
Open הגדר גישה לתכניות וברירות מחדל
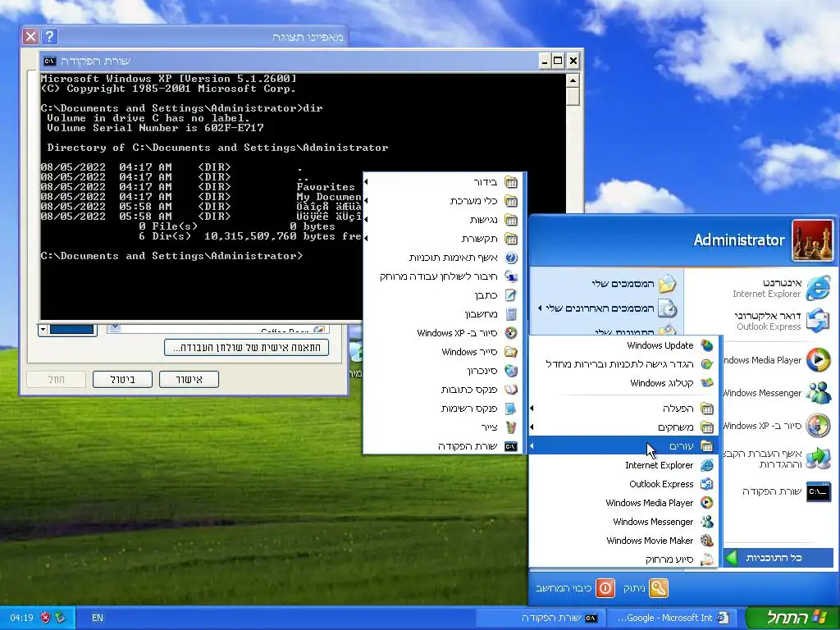[x=623, y=364]
